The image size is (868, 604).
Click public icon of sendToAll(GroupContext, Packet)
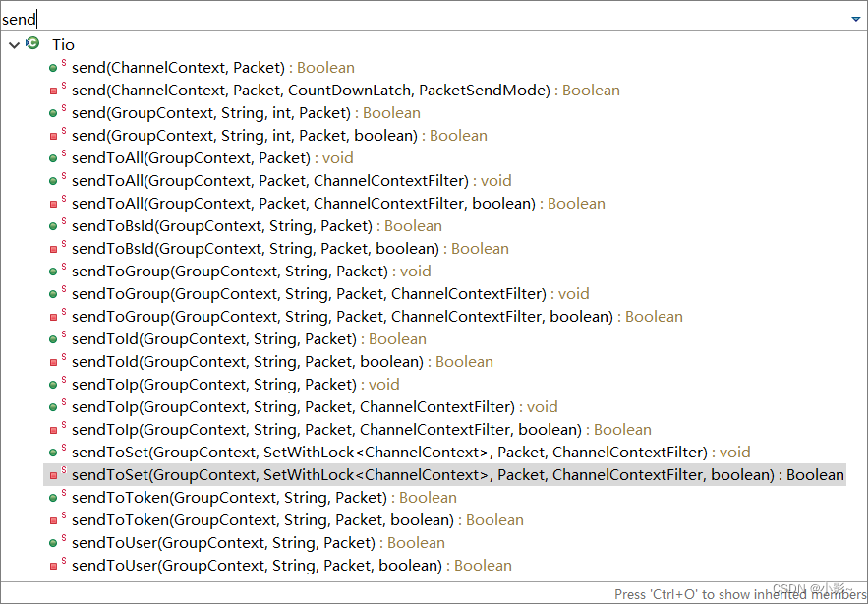click(53, 159)
